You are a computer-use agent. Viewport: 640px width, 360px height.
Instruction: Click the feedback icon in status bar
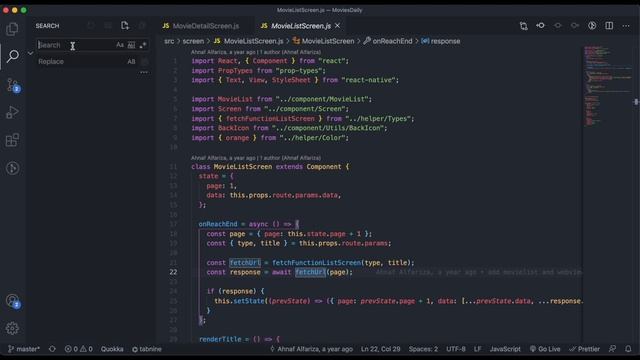612,349
